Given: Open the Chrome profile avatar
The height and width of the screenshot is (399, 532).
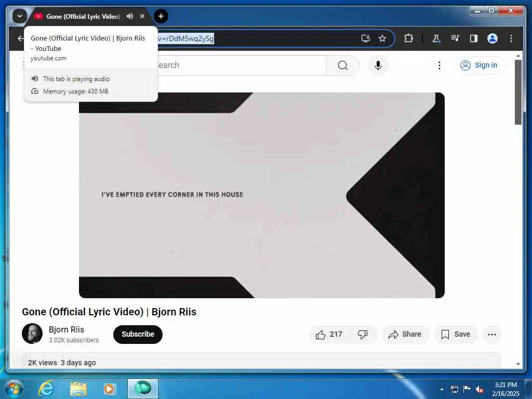Looking at the screenshot, I should point(493,38).
